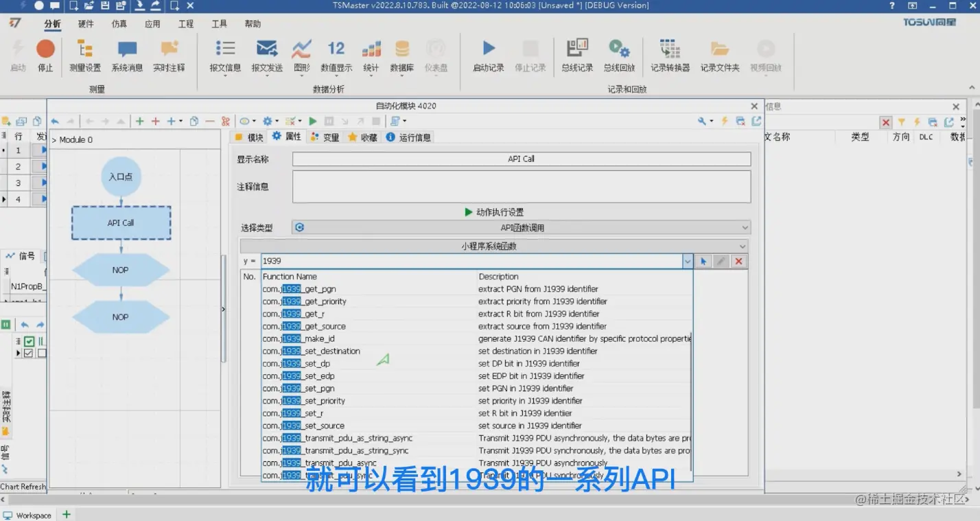This screenshot has width=980, height=521.
Task: Click 启动记录 start logging
Action: [489, 56]
